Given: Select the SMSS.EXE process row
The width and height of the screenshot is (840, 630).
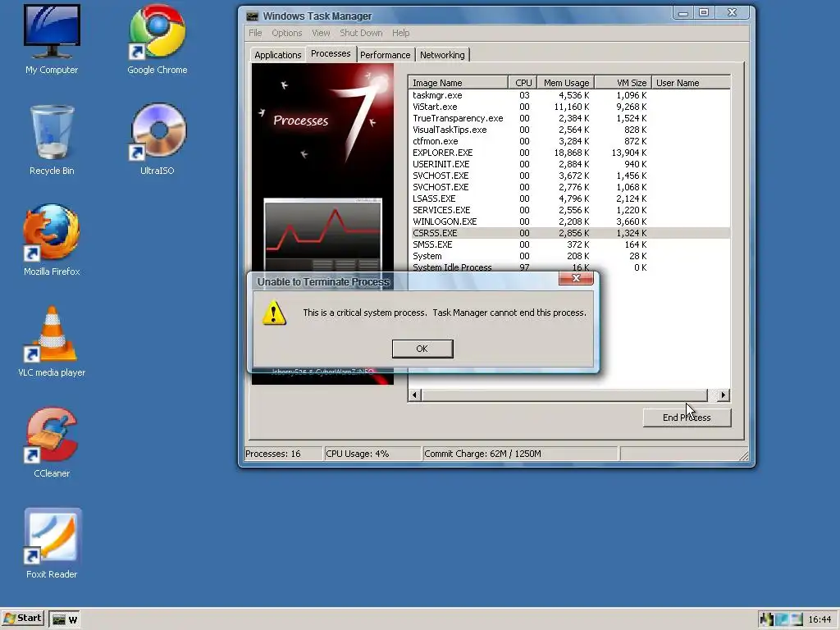Looking at the screenshot, I should point(569,244).
